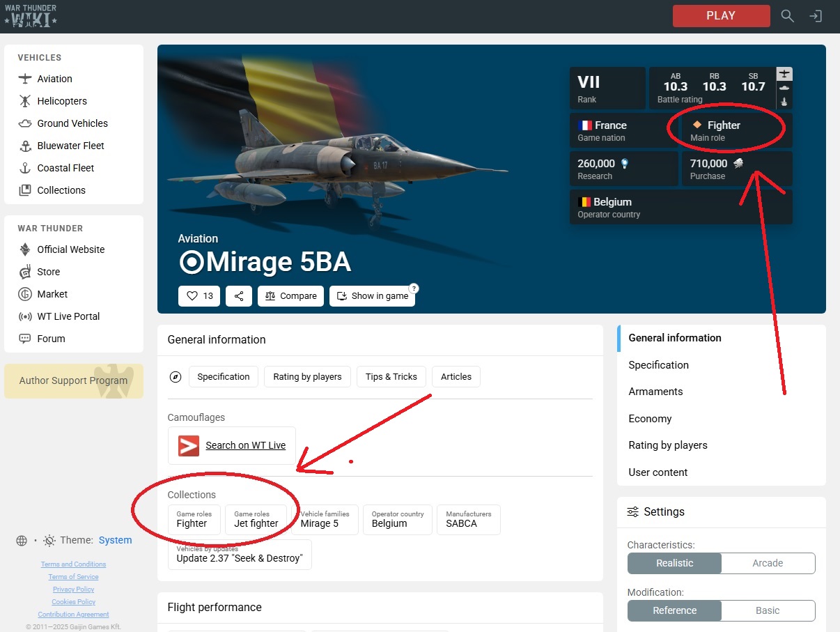This screenshot has width=840, height=632.
Task: Select Ground Vehicles in the sidebar
Action: pyautogui.click(x=74, y=123)
